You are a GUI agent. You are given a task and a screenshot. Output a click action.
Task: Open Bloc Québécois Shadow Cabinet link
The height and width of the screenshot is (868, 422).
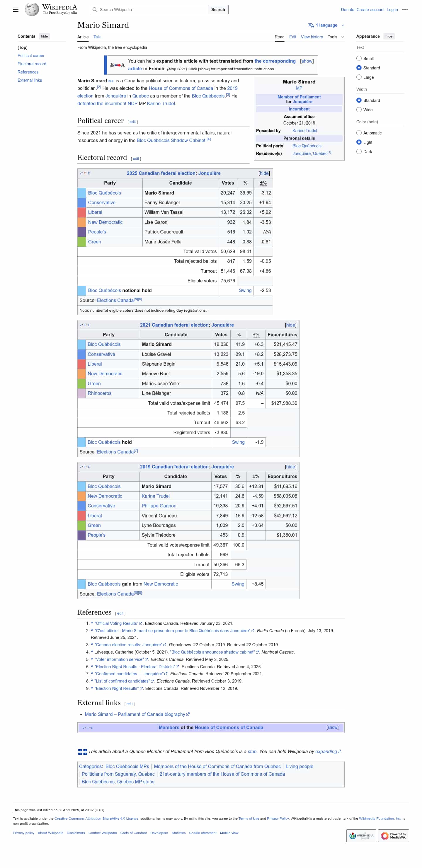click(171, 141)
